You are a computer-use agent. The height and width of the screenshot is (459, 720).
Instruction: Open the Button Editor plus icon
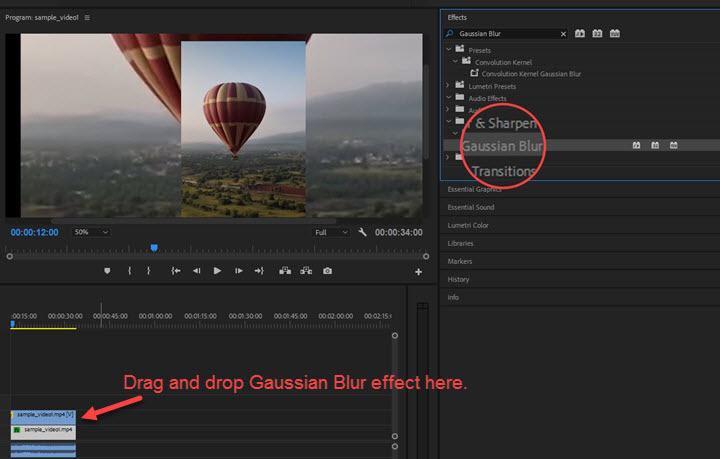(x=419, y=272)
